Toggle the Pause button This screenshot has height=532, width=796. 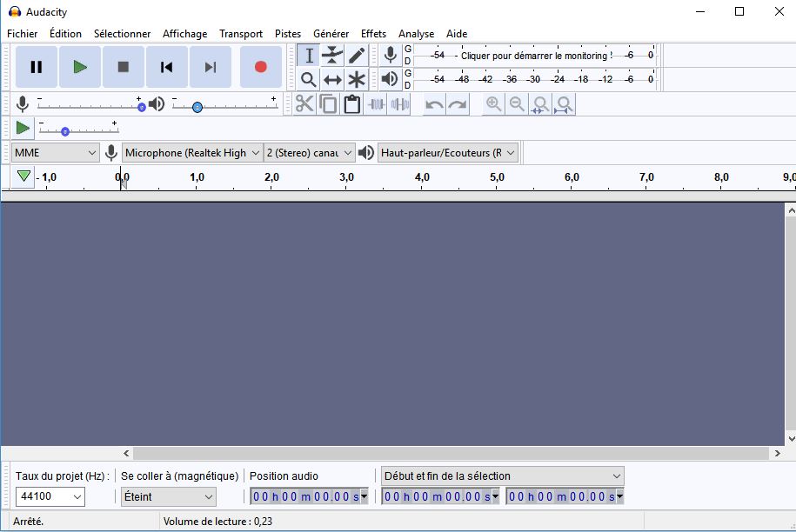[37, 67]
